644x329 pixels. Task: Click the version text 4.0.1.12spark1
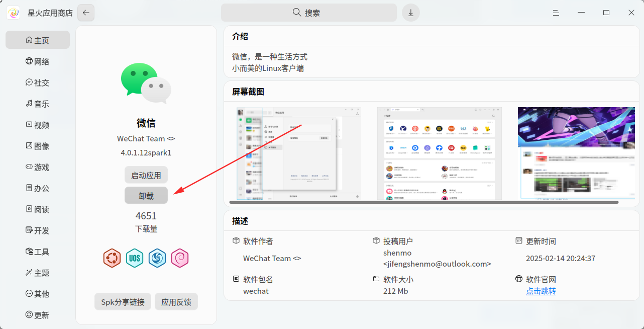pos(146,152)
